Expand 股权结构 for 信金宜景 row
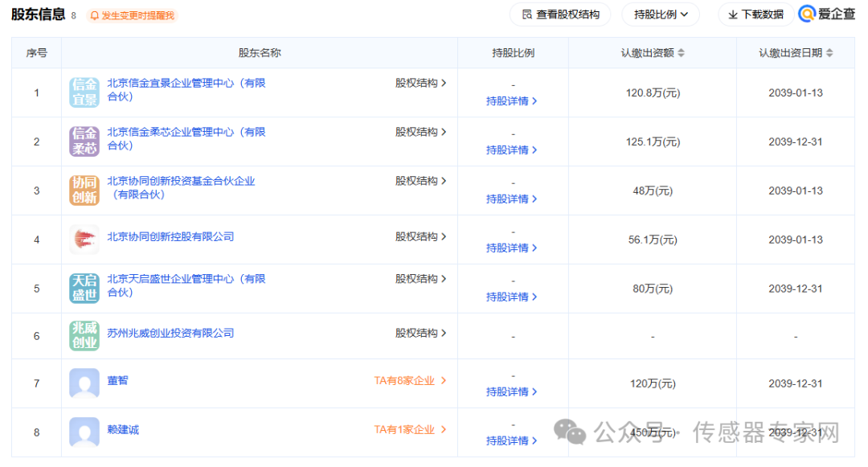This screenshot has height=467, width=868. pos(420,83)
